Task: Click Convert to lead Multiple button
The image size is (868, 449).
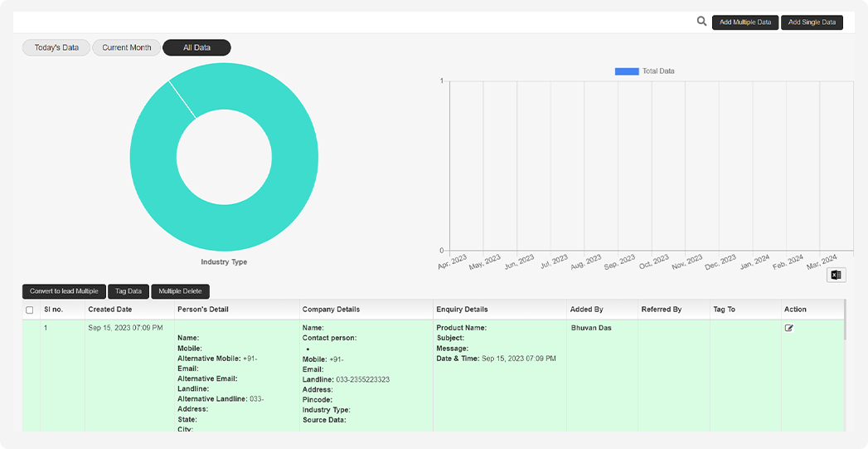Action: point(64,291)
